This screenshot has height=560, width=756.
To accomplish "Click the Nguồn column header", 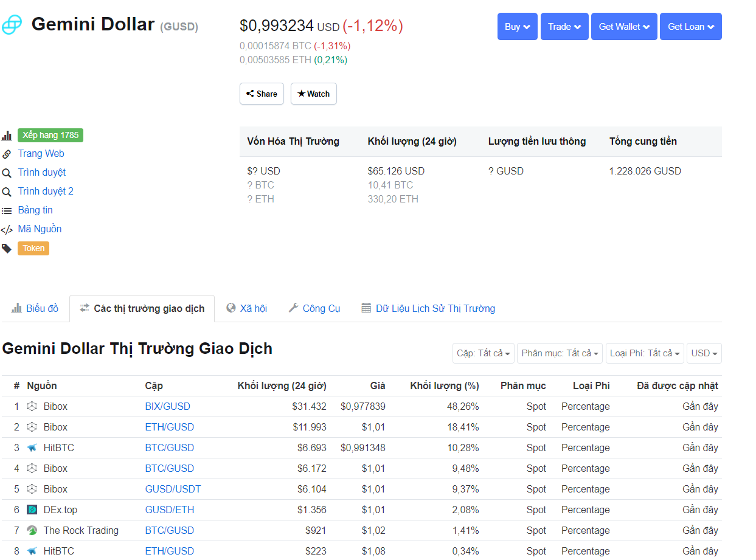I will tap(42, 385).
